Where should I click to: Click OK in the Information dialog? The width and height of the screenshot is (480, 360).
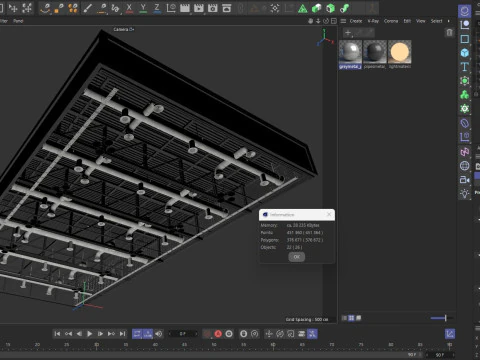(x=297, y=257)
